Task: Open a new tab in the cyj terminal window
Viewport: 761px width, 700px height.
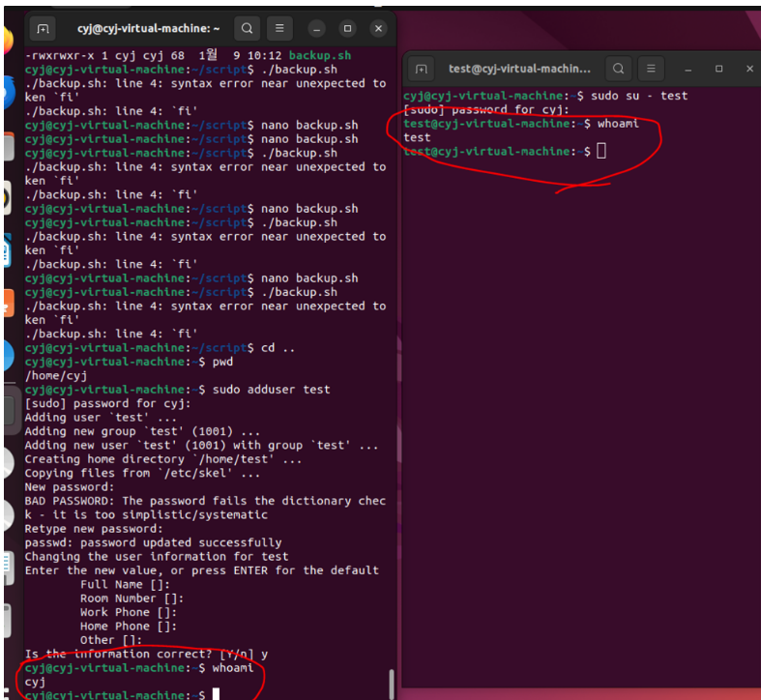Action: click(x=43, y=29)
